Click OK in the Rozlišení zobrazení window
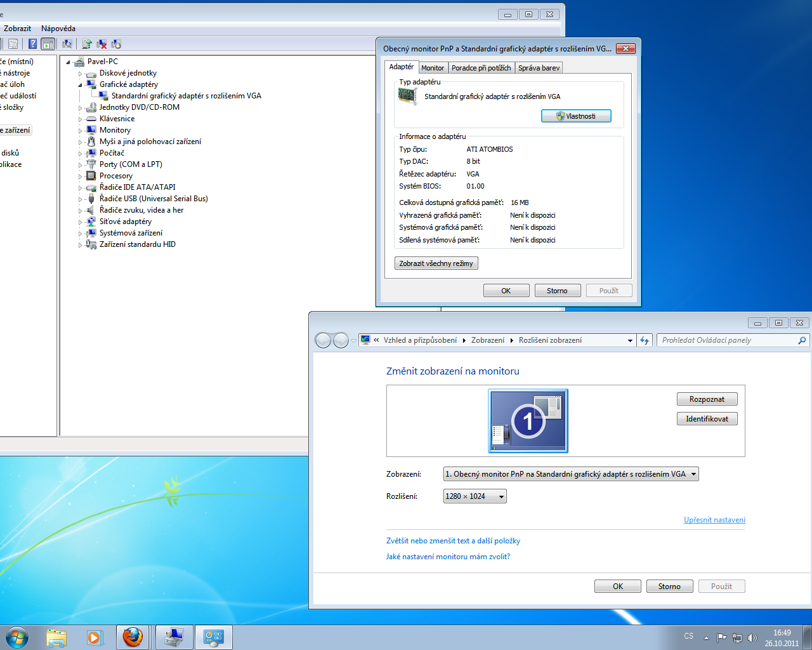Viewport: 812px width, 650px height. [x=618, y=587]
